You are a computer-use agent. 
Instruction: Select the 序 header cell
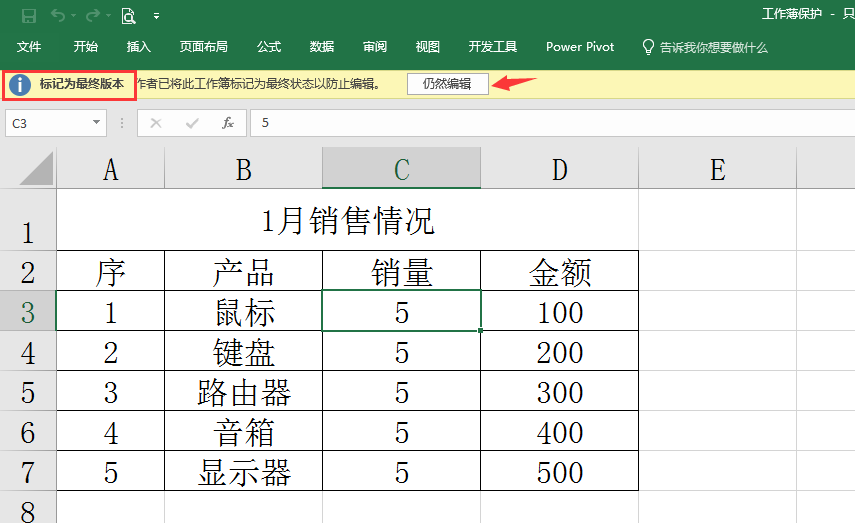(111, 271)
